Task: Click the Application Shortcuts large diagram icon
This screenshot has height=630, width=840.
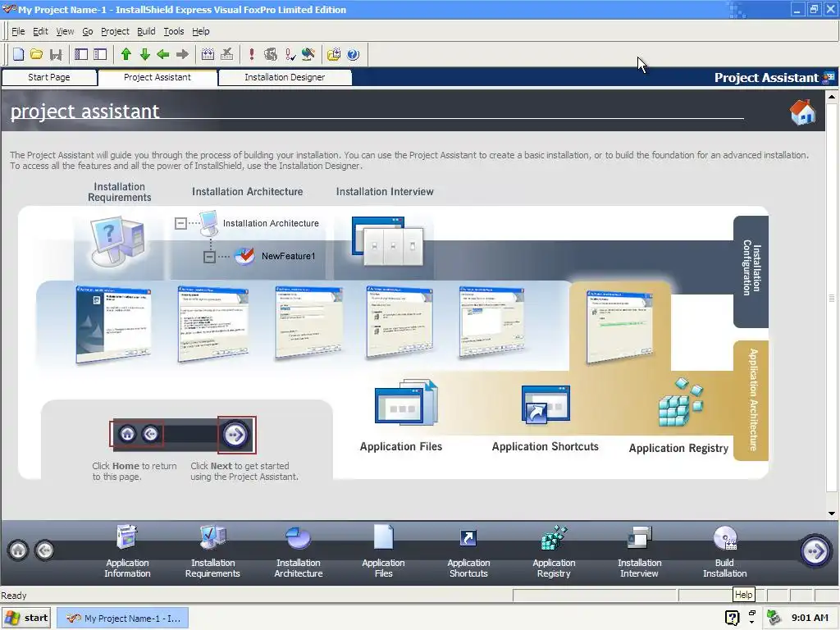Action: click(x=546, y=404)
